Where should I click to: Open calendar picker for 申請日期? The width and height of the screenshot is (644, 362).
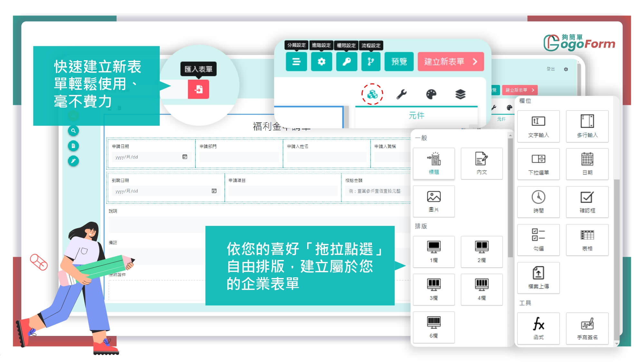point(185,157)
